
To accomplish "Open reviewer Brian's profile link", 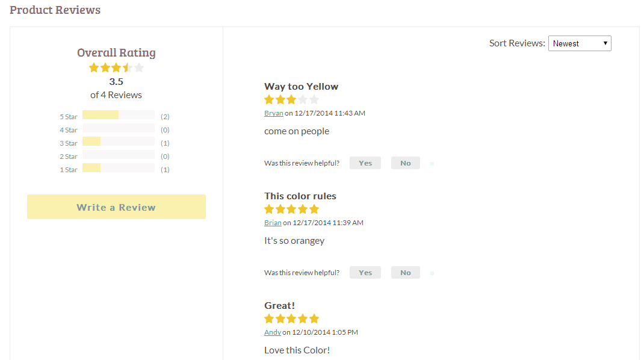I will (273, 223).
